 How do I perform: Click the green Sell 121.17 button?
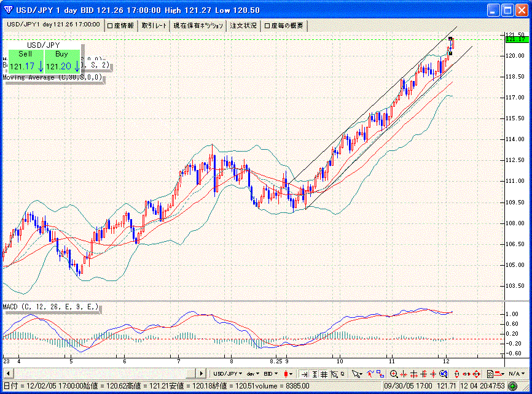click(26, 61)
